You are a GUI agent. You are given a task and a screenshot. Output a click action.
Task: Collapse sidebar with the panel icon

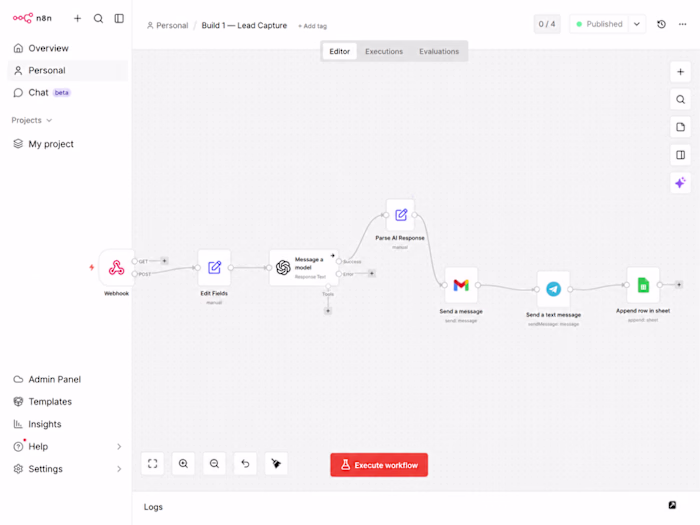(119, 18)
